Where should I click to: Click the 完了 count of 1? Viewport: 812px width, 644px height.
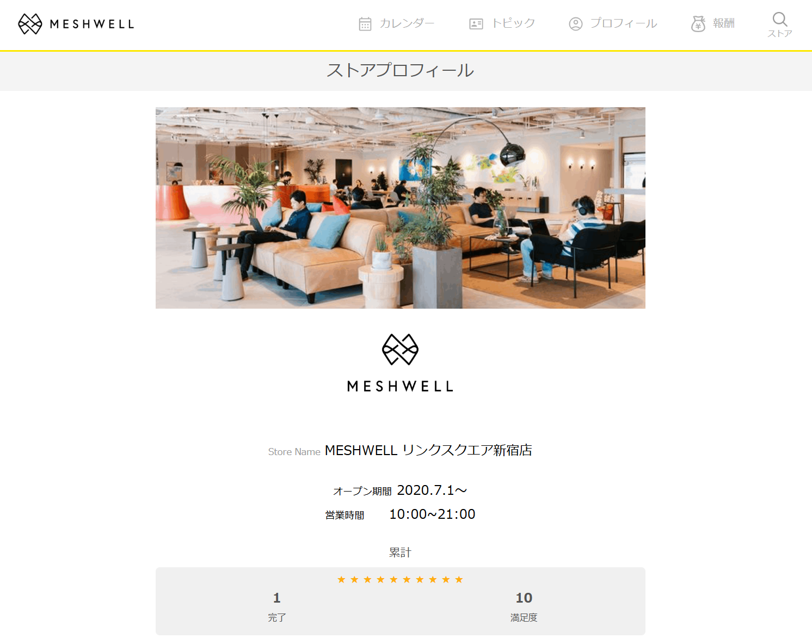(276, 598)
